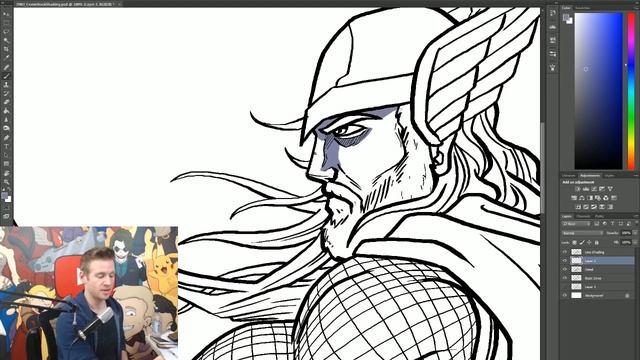
Task: Select the Hand tool
Action: pos(7,173)
